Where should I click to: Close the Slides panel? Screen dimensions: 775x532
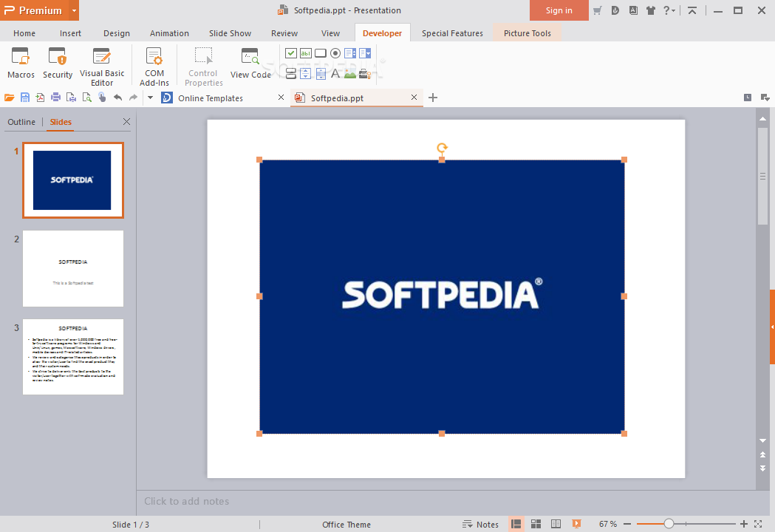[x=126, y=122]
